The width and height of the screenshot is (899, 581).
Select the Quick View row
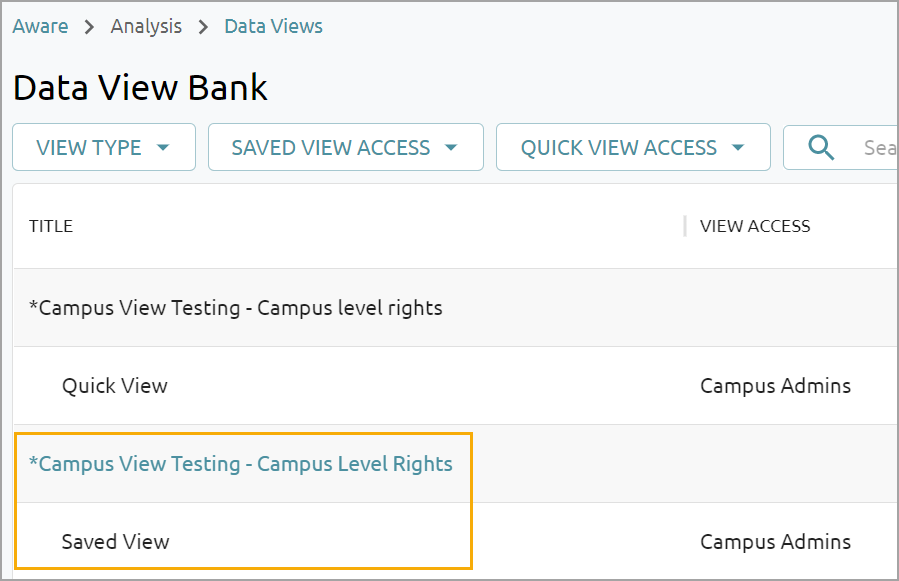coord(456,385)
